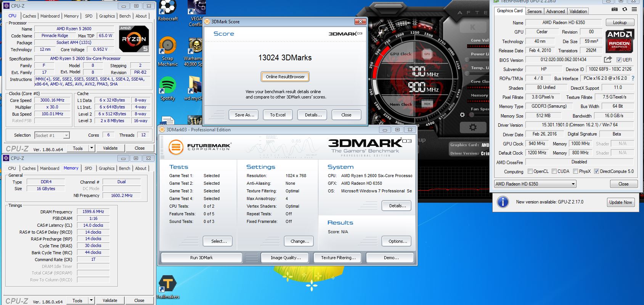Click Online ResultBrowser button
Screen dimensions: 644x305
pos(285,77)
